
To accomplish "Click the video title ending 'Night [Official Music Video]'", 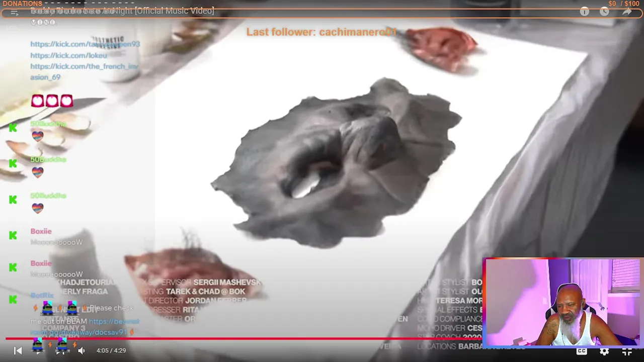I will [122, 11].
